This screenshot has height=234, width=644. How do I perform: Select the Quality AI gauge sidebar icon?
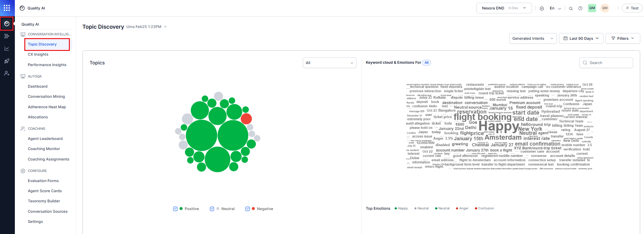tap(7, 24)
